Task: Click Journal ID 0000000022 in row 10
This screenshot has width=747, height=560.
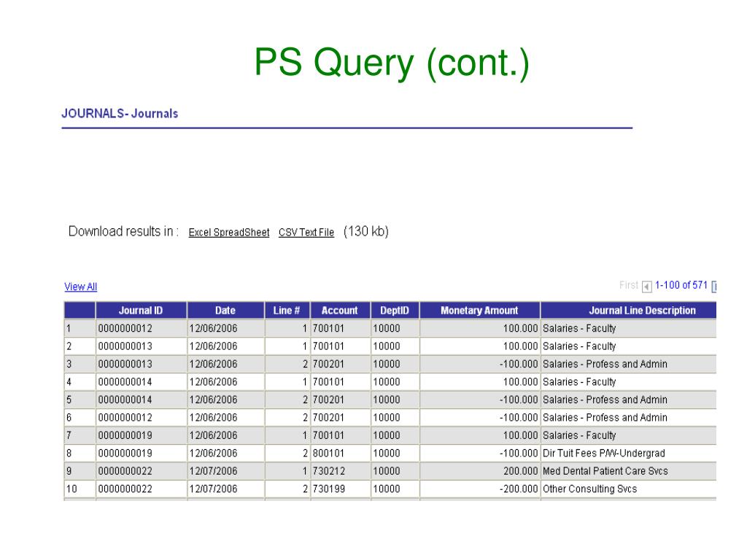Action: tap(125, 489)
